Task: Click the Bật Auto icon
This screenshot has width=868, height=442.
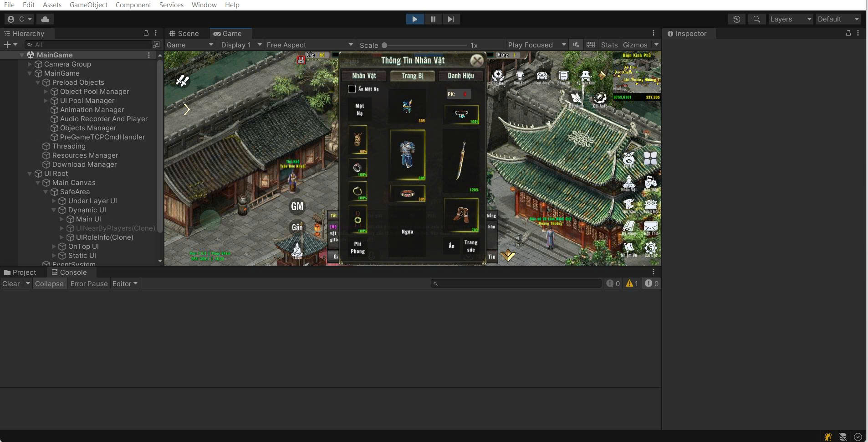Action: click(x=576, y=99)
